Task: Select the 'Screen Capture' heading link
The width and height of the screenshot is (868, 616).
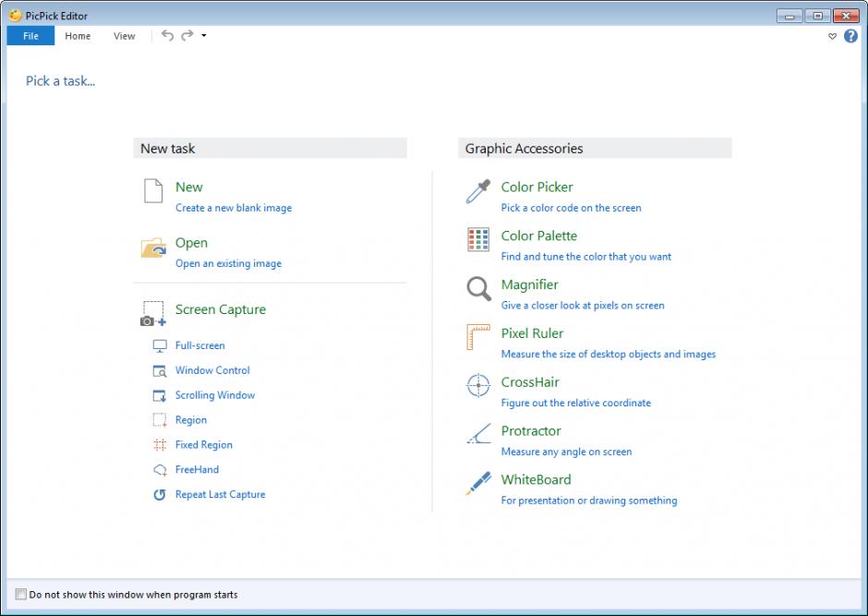Action: (221, 309)
